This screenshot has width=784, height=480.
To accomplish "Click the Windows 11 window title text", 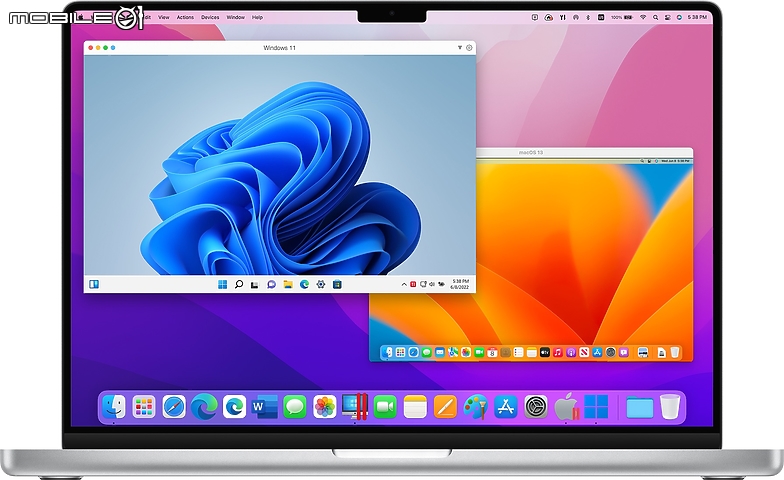I will click(280, 48).
